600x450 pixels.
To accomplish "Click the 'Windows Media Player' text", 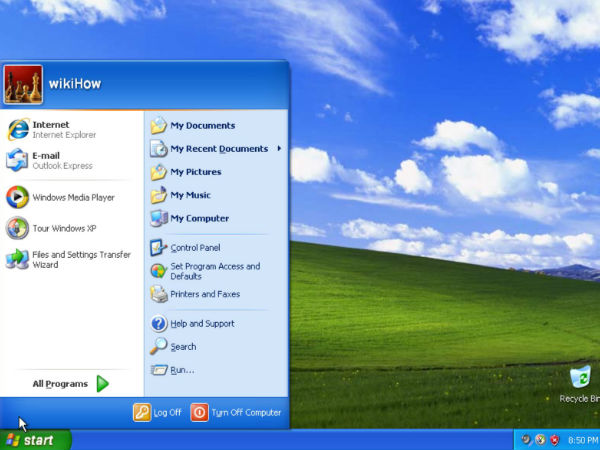I will click(x=73, y=197).
